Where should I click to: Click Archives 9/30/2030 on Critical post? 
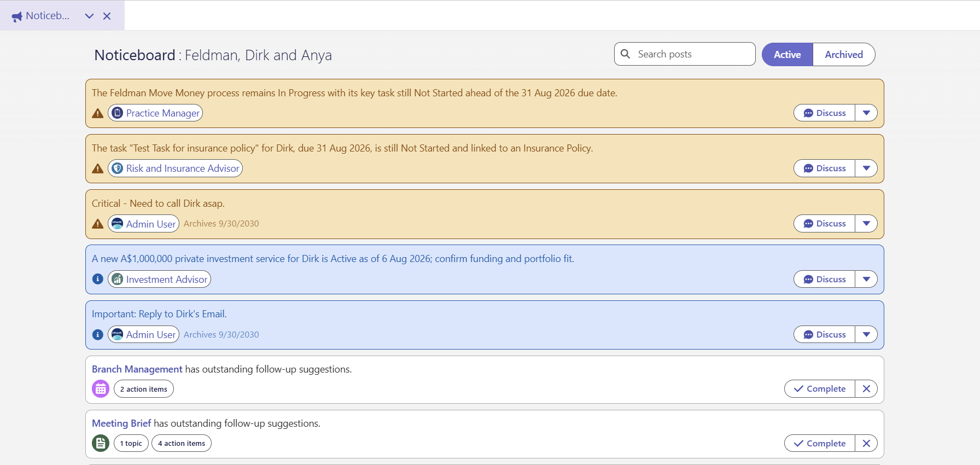[x=221, y=224]
